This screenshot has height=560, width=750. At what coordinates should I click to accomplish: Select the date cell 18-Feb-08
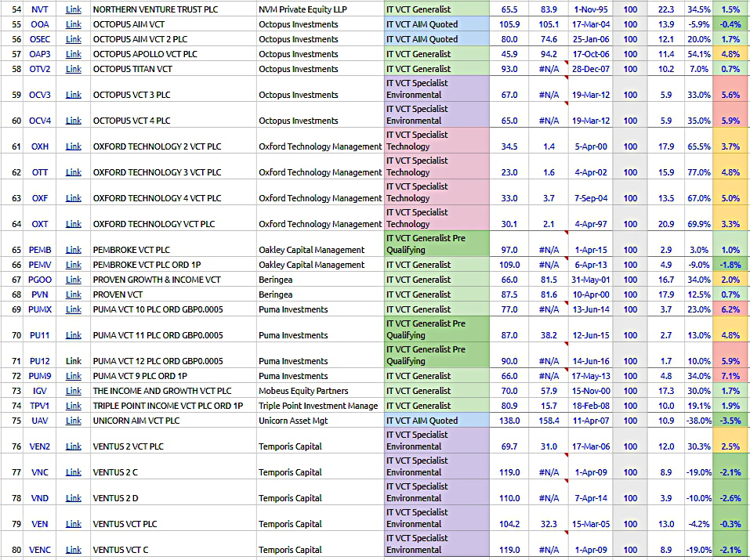(x=591, y=406)
